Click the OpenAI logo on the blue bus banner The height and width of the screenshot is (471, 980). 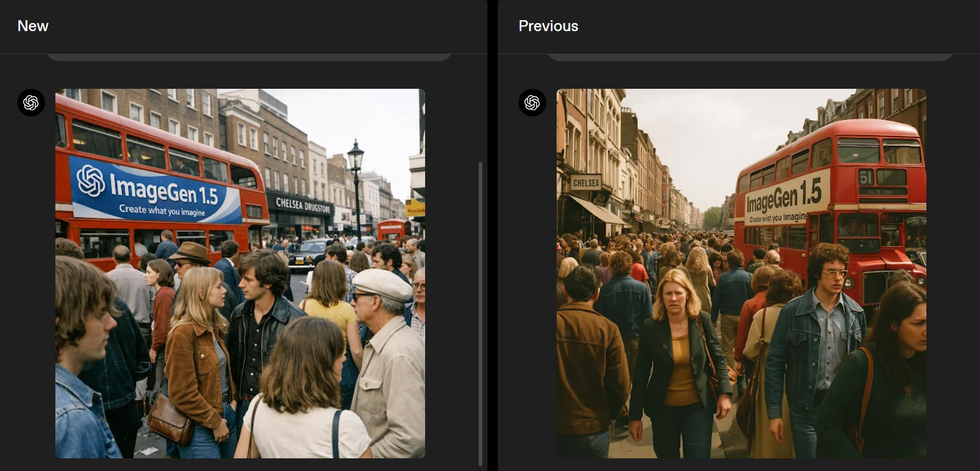pos(91,180)
